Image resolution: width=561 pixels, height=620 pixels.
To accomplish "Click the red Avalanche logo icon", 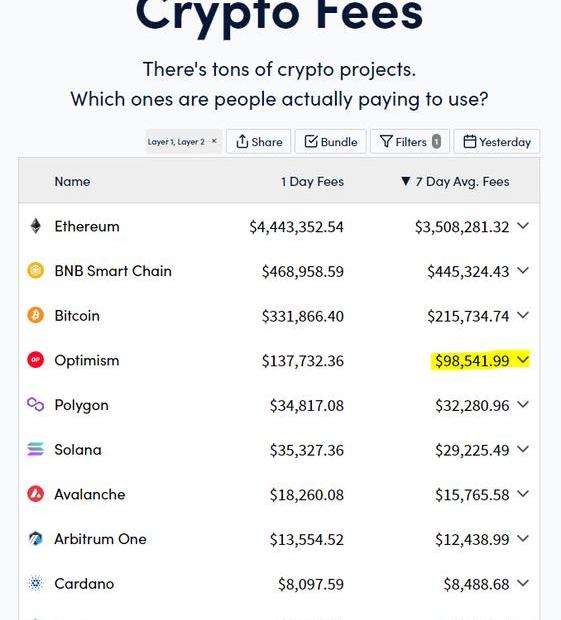I will tap(36, 494).
